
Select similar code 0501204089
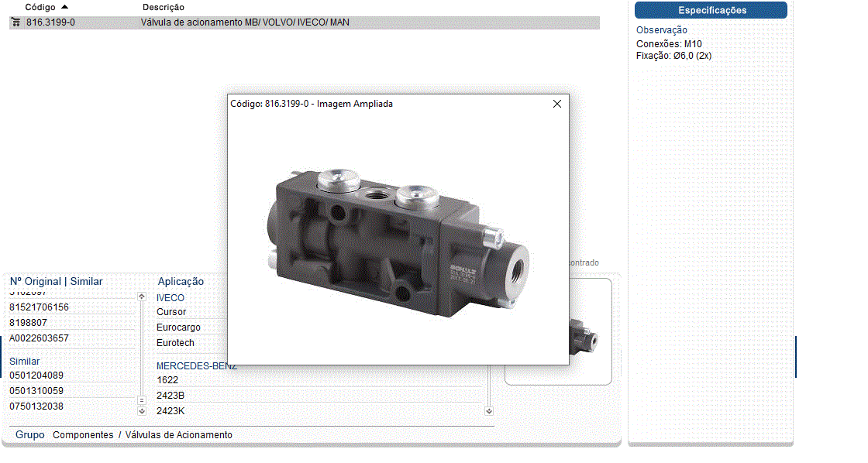point(36,376)
